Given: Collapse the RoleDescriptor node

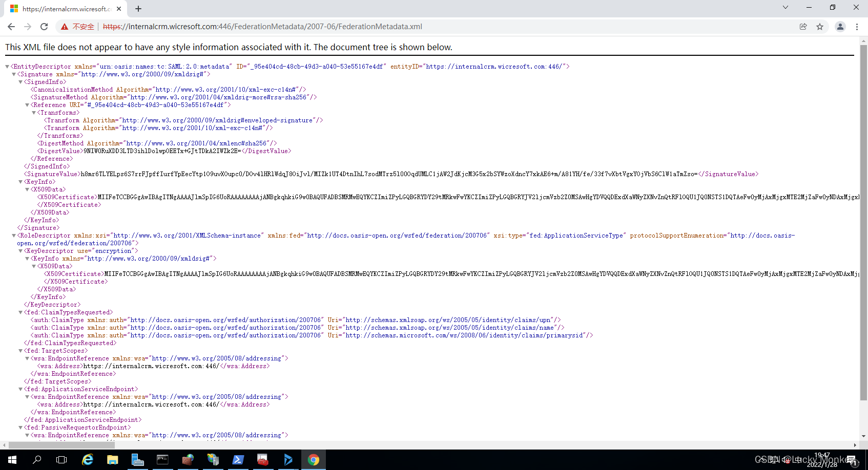Looking at the screenshot, I should point(14,236).
